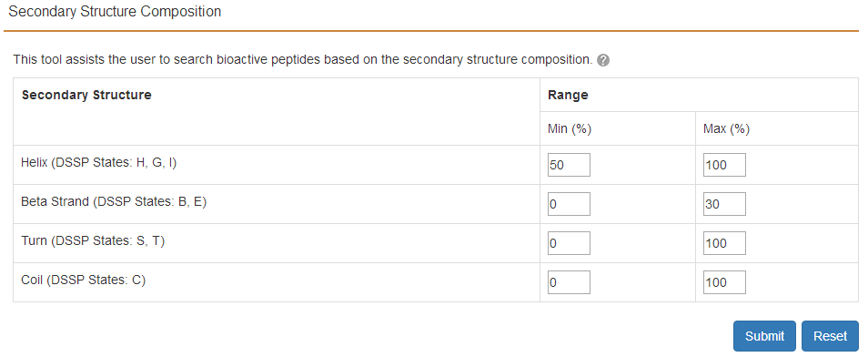Viewport: 868px width, 357px height.
Task: Open the help question mark icon
Action: coord(603,60)
